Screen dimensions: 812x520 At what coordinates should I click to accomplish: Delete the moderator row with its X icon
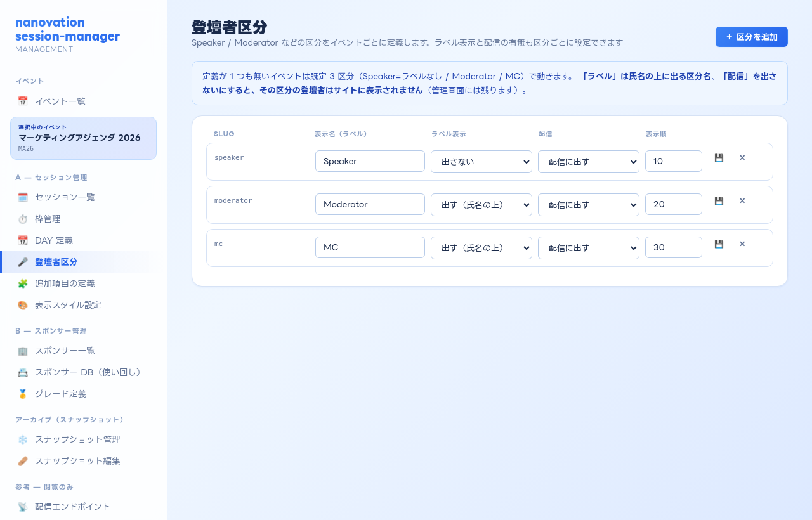tap(742, 201)
